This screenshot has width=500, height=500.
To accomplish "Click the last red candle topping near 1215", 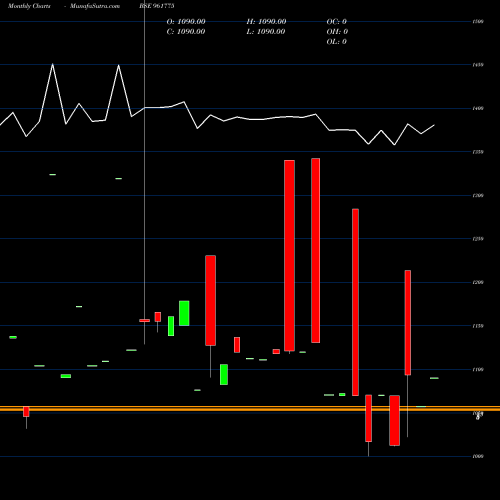I will tap(408, 323).
